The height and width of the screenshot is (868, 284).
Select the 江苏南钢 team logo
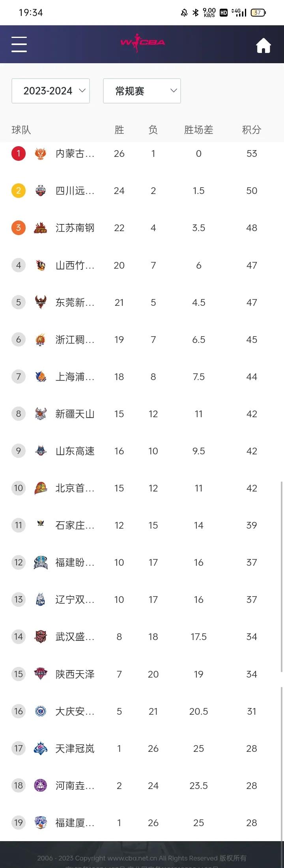(40, 228)
